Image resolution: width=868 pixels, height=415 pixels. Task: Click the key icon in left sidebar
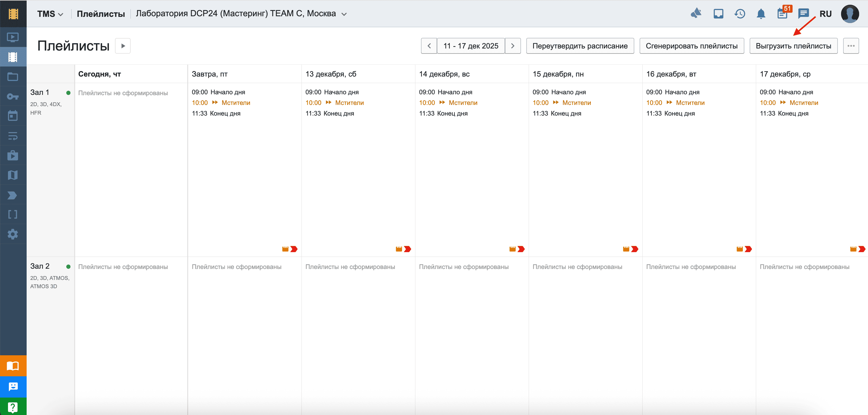coord(13,97)
